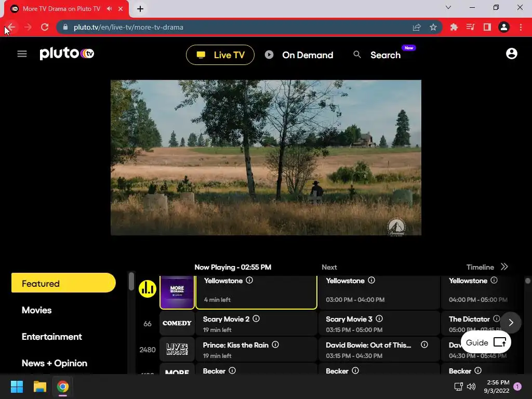
Task: Select the Featured category
Action: (x=63, y=283)
